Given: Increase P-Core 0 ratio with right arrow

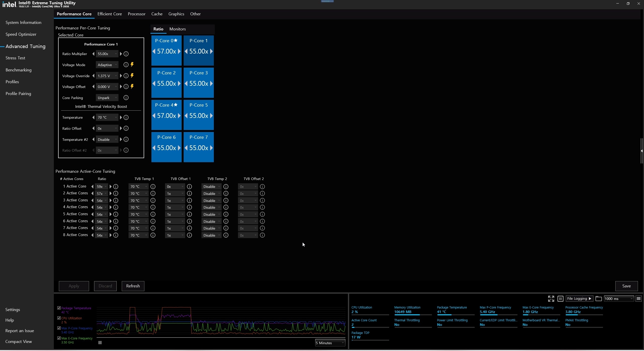Looking at the screenshot, I should [x=179, y=51].
